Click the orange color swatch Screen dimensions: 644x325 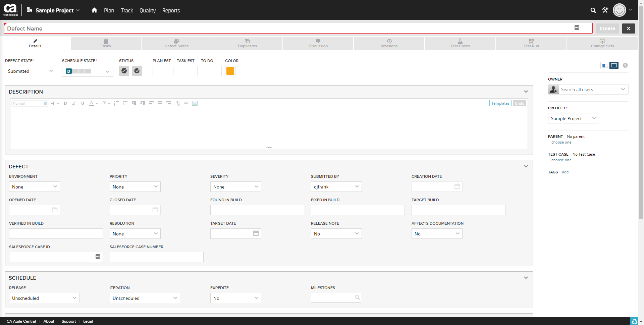230,71
